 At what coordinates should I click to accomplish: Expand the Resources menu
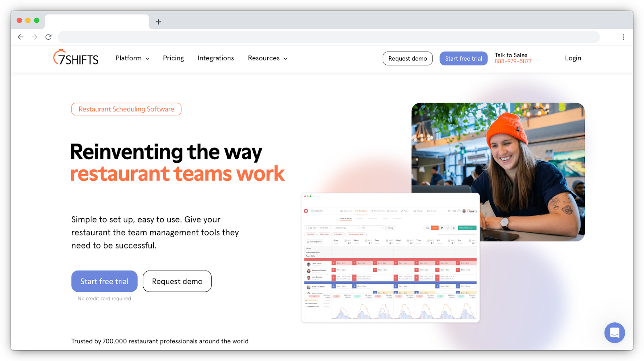click(x=268, y=58)
